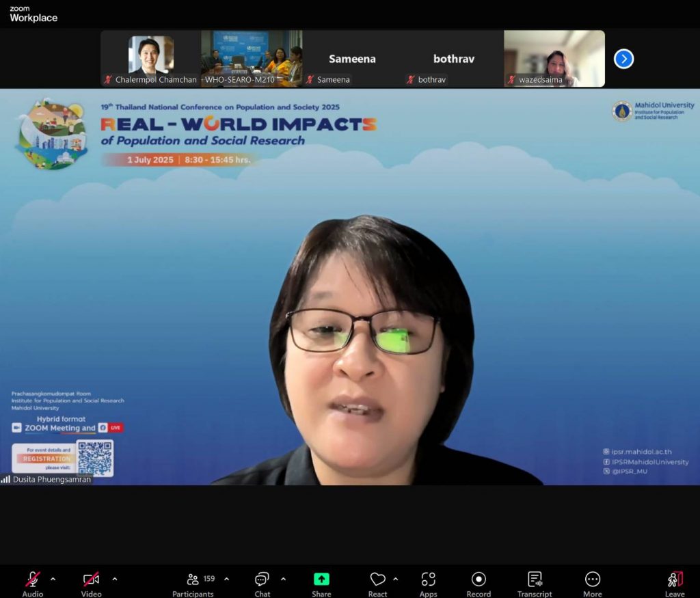700x598 pixels.
Task: Expand video options arrow next to Video
Action: (114, 579)
